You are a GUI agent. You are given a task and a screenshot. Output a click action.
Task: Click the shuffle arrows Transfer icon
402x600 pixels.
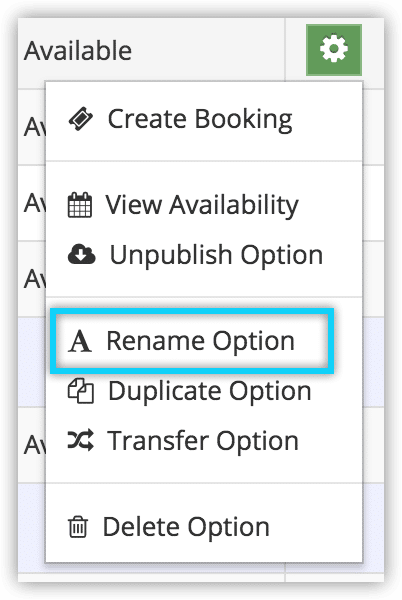coord(81,440)
